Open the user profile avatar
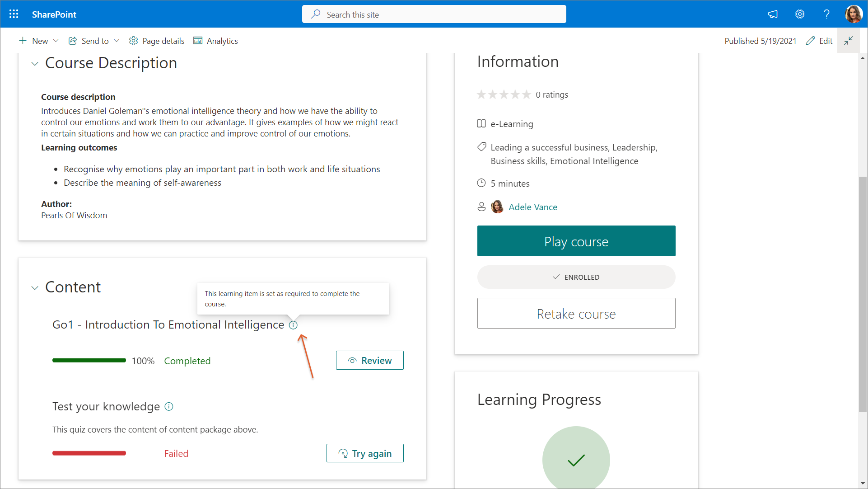 tap(854, 14)
